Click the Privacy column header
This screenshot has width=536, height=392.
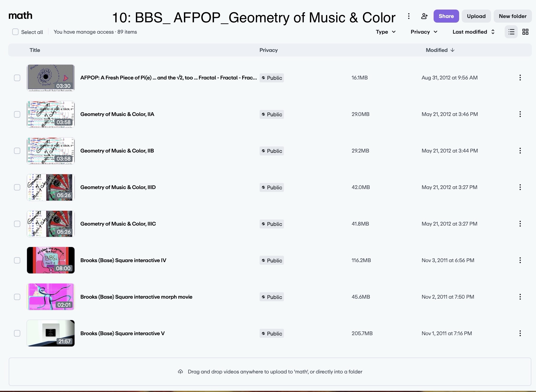[269, 50]
